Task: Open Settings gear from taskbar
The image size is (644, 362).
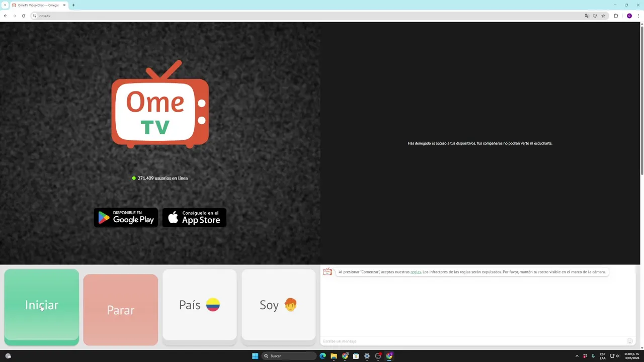Action: (367, 356)
